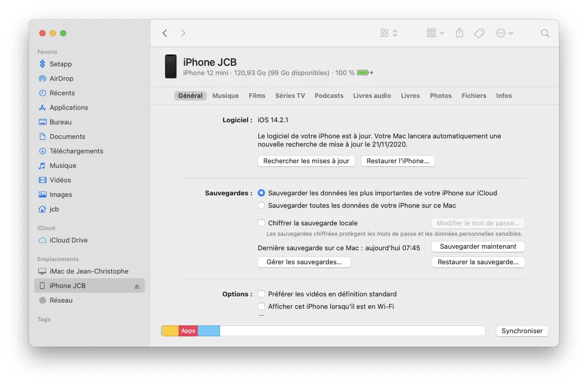Click the Tags sidebar heading
This screenshot has width=588, height=385.
pyautogui.click(x=44, y=319)
